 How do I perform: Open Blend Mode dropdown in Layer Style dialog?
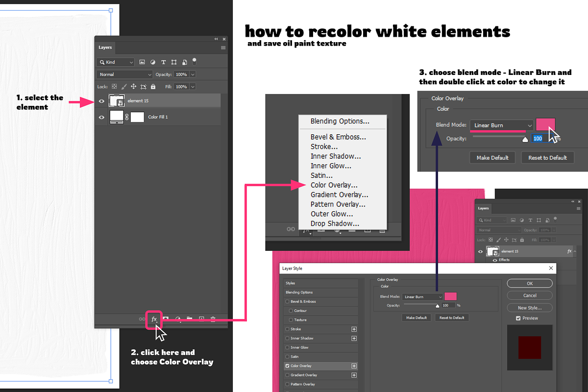click(423, 296)
